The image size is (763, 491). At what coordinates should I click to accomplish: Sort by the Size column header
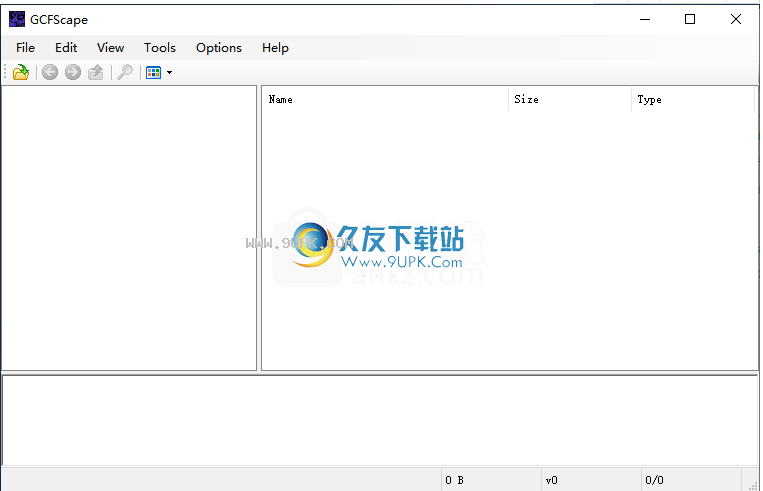pos(570,99)
